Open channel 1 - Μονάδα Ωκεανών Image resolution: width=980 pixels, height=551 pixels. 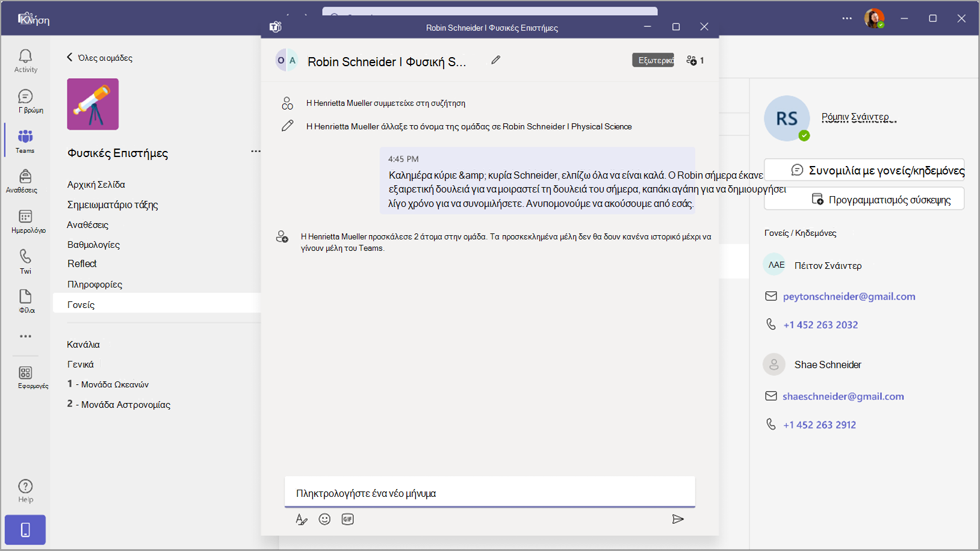[108, 384]
